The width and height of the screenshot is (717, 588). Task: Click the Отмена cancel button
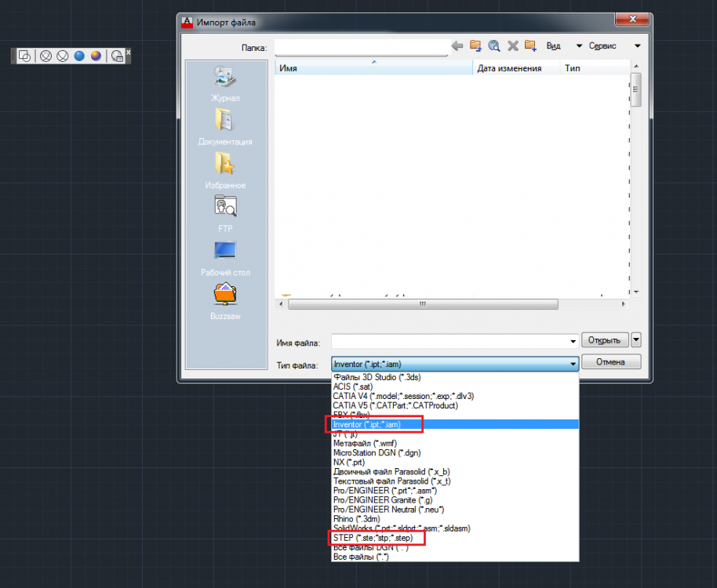pos(611,362)
